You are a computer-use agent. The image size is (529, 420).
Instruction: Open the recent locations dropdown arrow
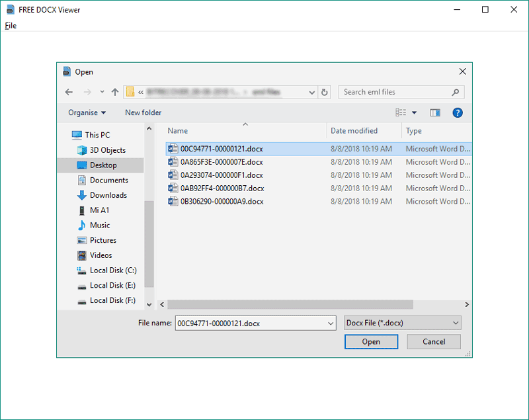click(x=102, y=92)
